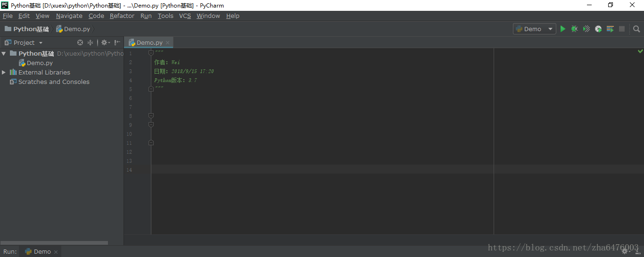Toggle fold marker at line 11

[x=151, y=142]
